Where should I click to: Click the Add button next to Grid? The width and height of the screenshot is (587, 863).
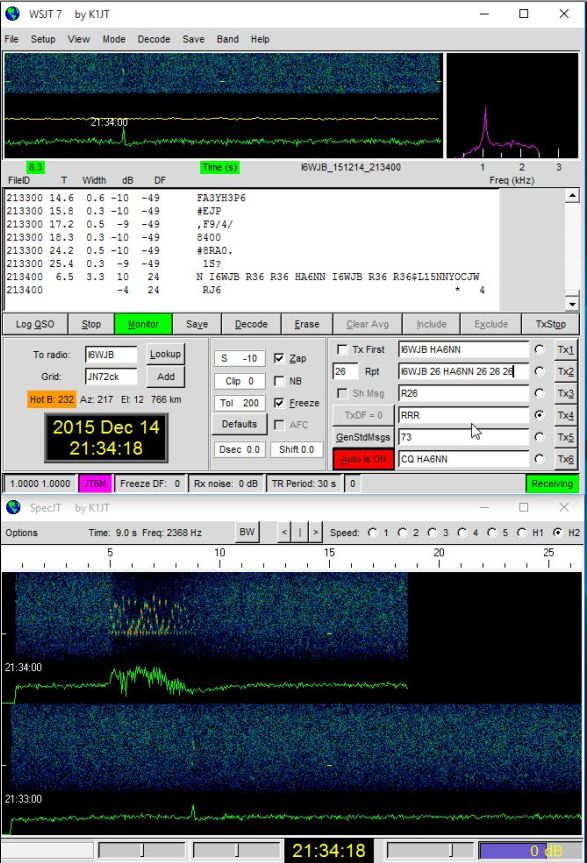166,376
